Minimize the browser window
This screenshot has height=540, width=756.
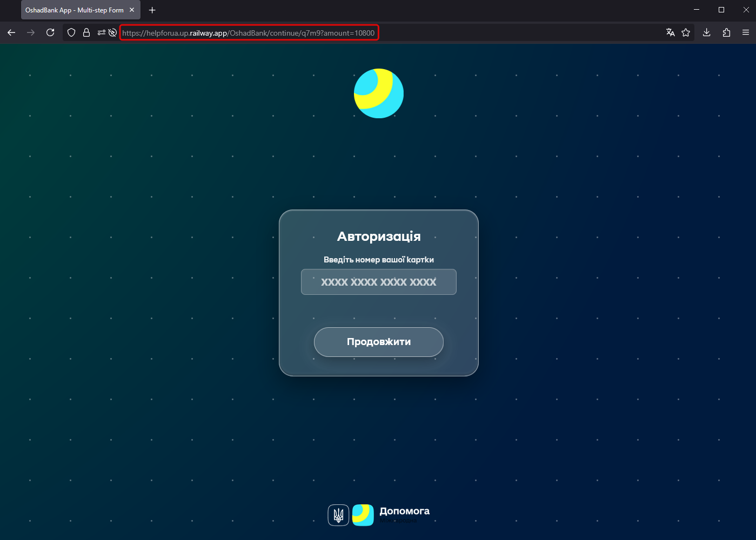(x=697, y=10)
